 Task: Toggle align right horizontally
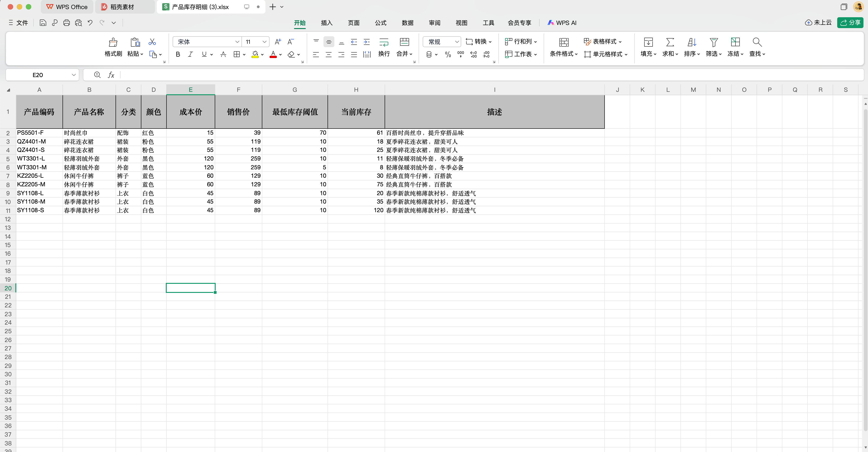pyautogui.click(x=341, y=54)
